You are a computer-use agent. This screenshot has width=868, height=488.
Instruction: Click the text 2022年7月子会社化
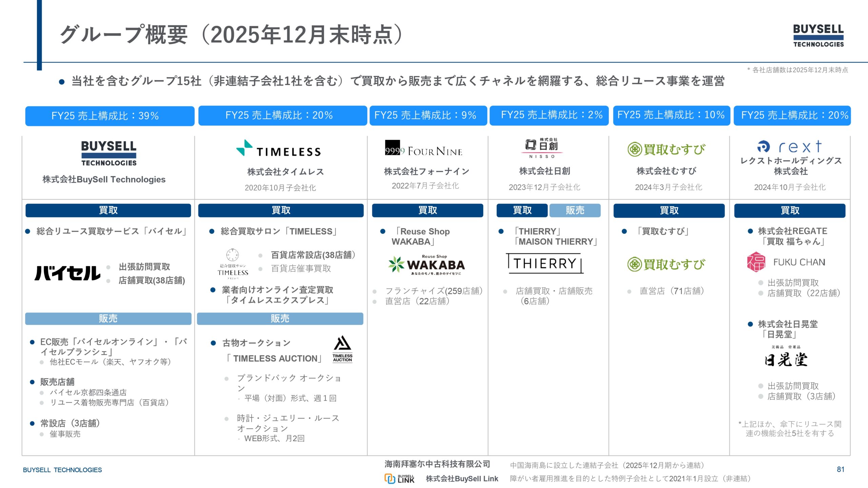pos(425,186)
